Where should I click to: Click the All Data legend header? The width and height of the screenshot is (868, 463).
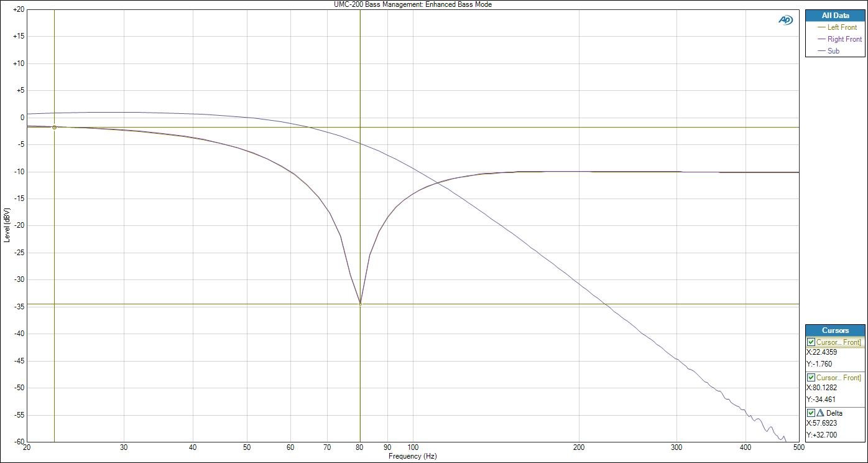834,16
